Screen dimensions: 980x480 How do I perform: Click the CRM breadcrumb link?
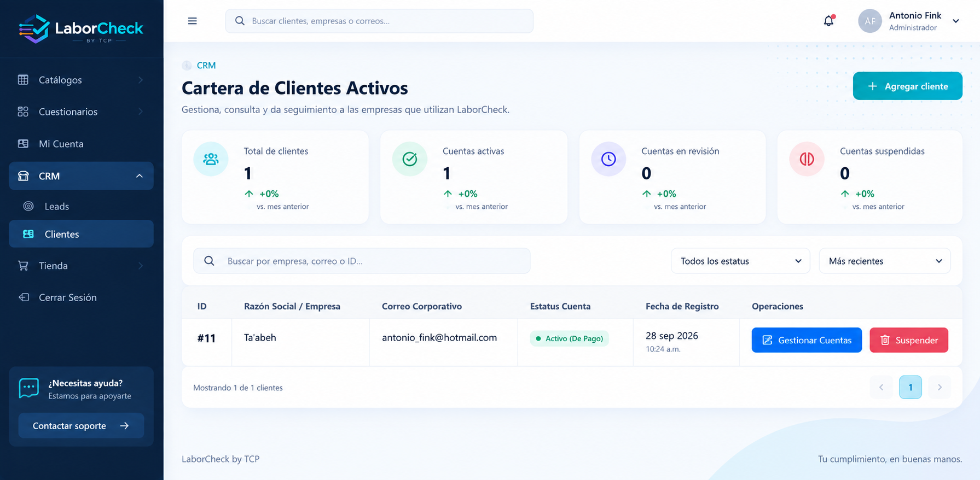point(206,65)
